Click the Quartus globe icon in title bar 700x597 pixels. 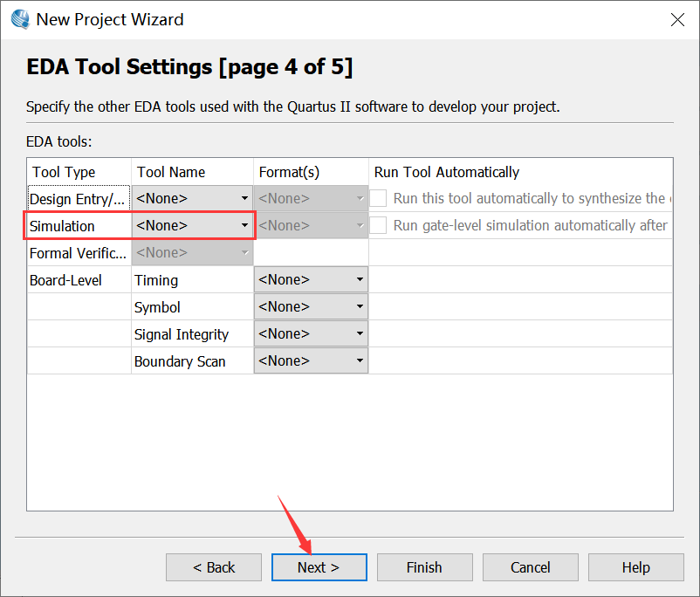(x=19, y=18)
